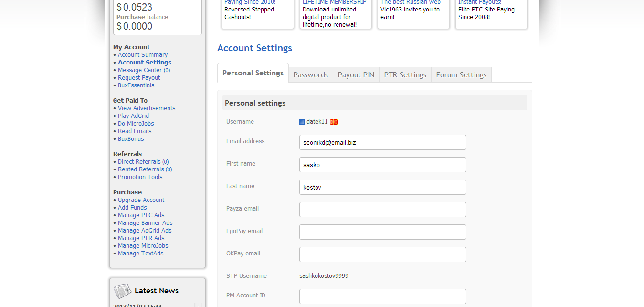The image size is (644, 307).
Task: Open Rented Referrals page
Action: pos(141,169)
